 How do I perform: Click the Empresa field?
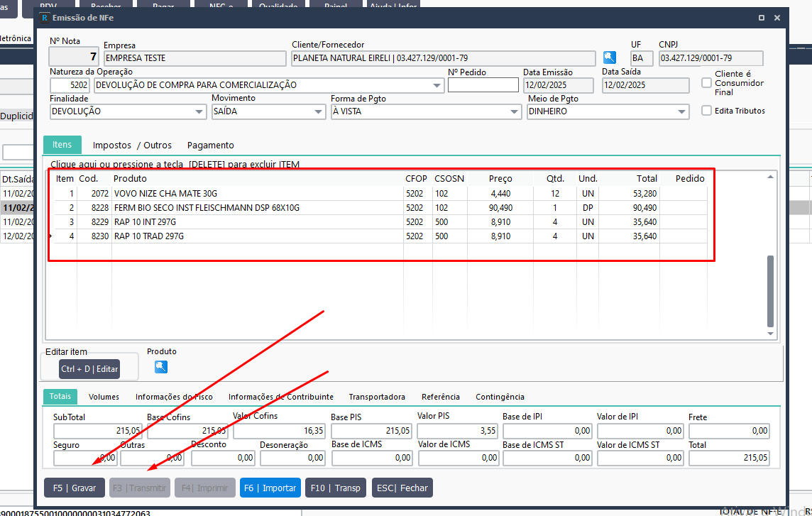194,58
